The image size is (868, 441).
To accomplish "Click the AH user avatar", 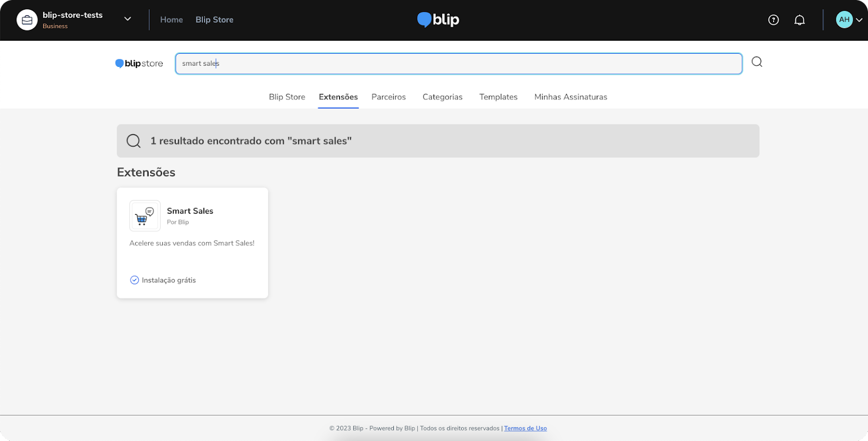I will tap(844, 20).
